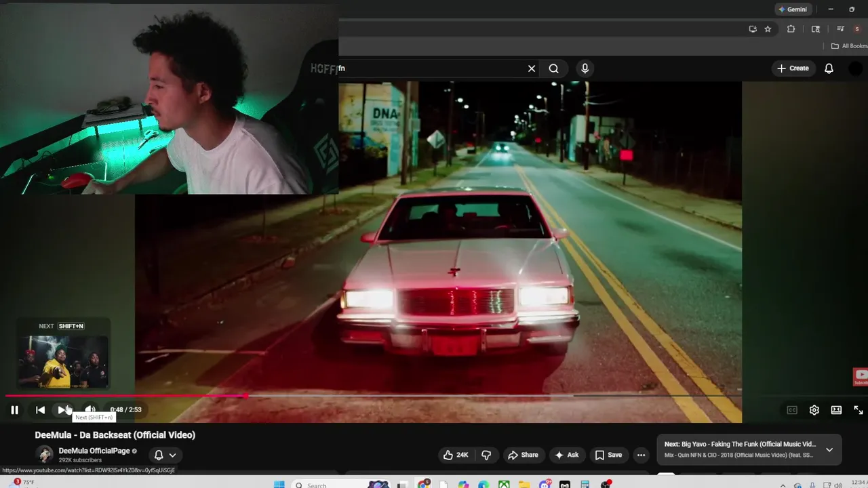The height and width of the screenshot is (488, 868).
Task: Share the video
Action: [523, 455]
